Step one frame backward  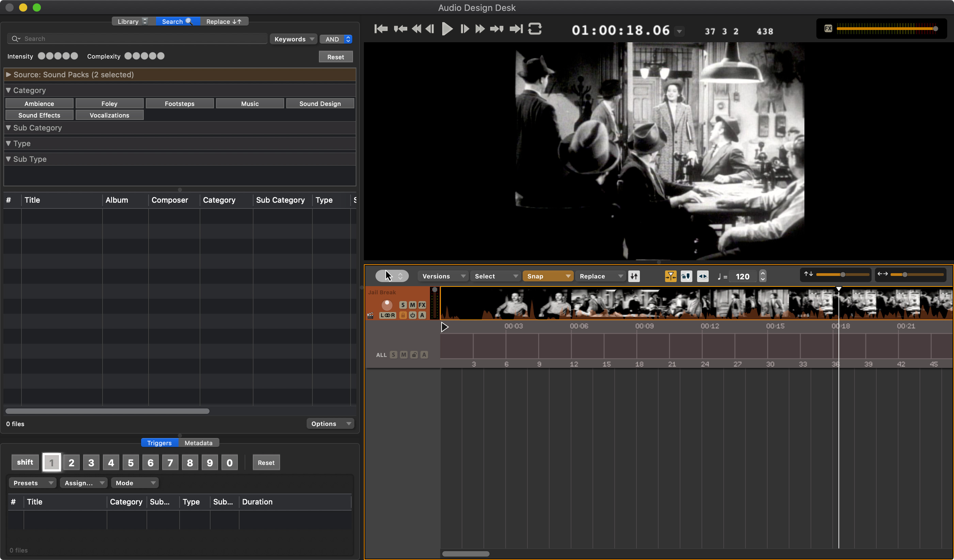tap(430, 29)
